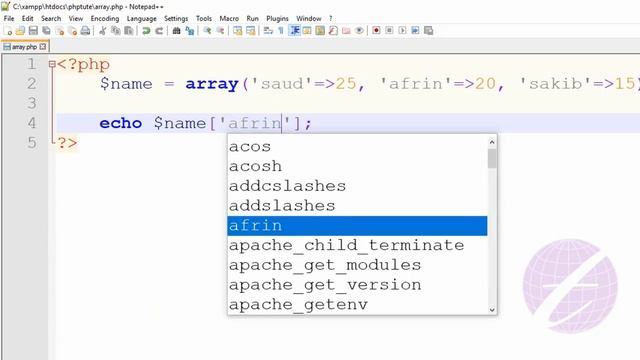Open the Run menu

click(x=253, y=18)
